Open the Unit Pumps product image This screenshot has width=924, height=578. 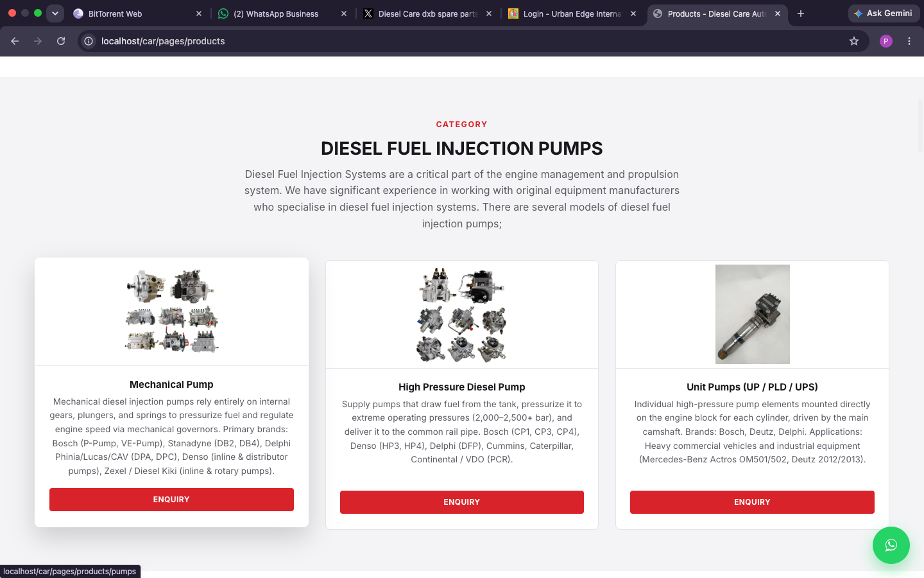point(753,314)
